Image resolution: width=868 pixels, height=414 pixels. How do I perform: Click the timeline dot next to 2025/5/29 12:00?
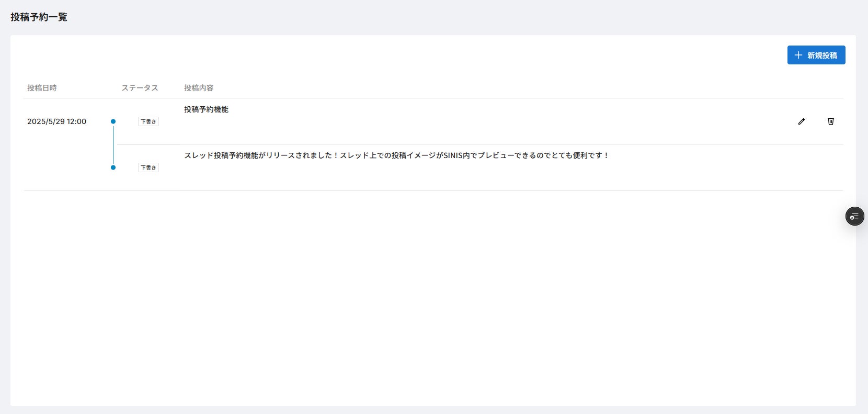point(113,121)
